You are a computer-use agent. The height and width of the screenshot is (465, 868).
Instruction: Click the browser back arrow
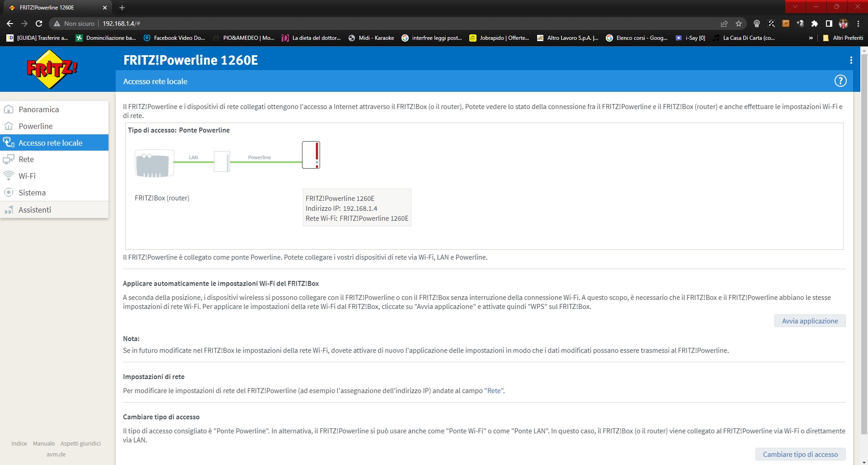(x=10, y=24)
